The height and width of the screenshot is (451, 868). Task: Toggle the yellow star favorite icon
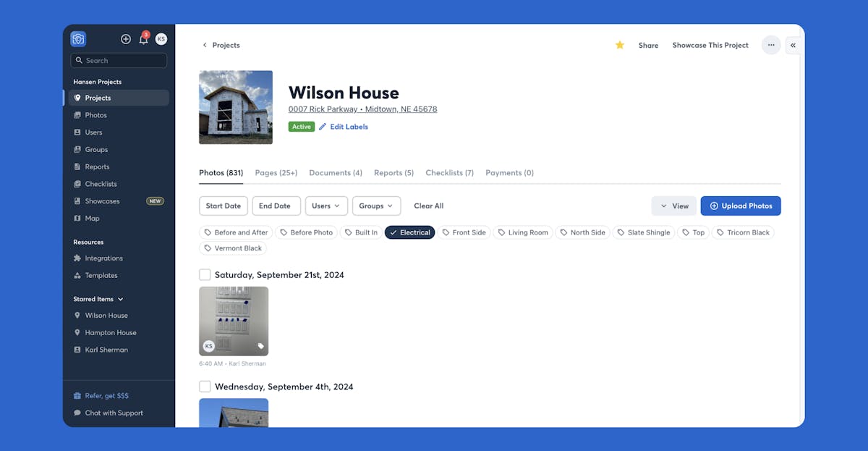[620, 45]
